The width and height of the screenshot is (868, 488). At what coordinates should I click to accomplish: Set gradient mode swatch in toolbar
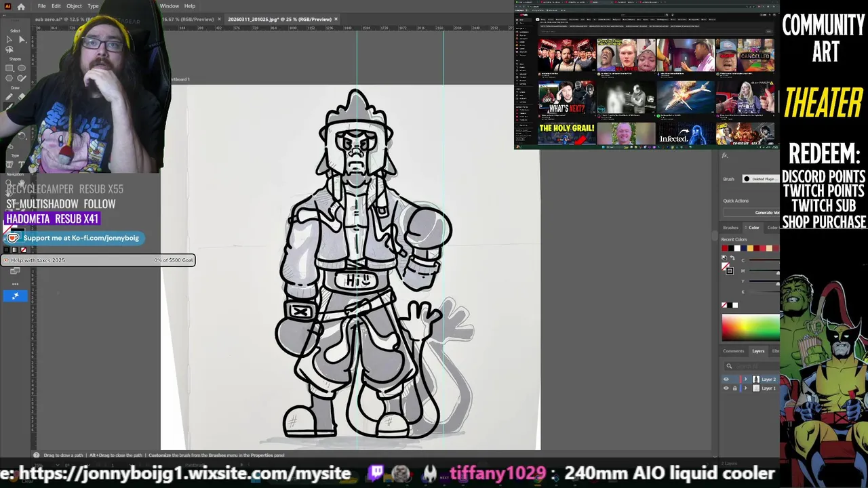(15, 249)
